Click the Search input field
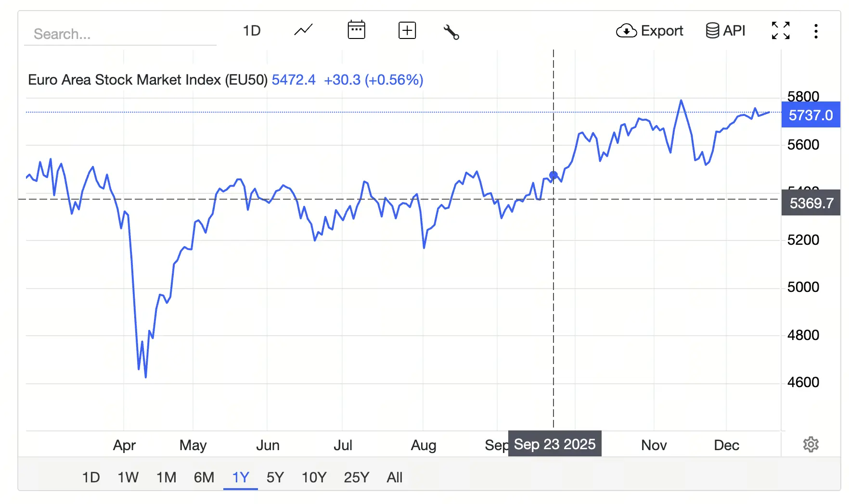 120,34
